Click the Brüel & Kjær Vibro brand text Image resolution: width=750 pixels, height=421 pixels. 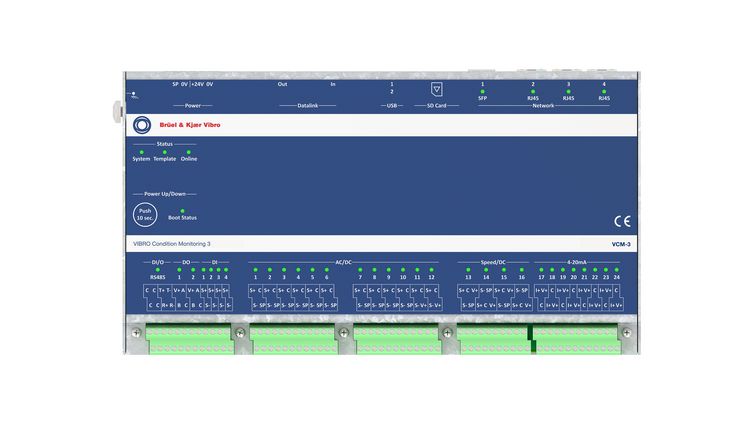point(190,125)
